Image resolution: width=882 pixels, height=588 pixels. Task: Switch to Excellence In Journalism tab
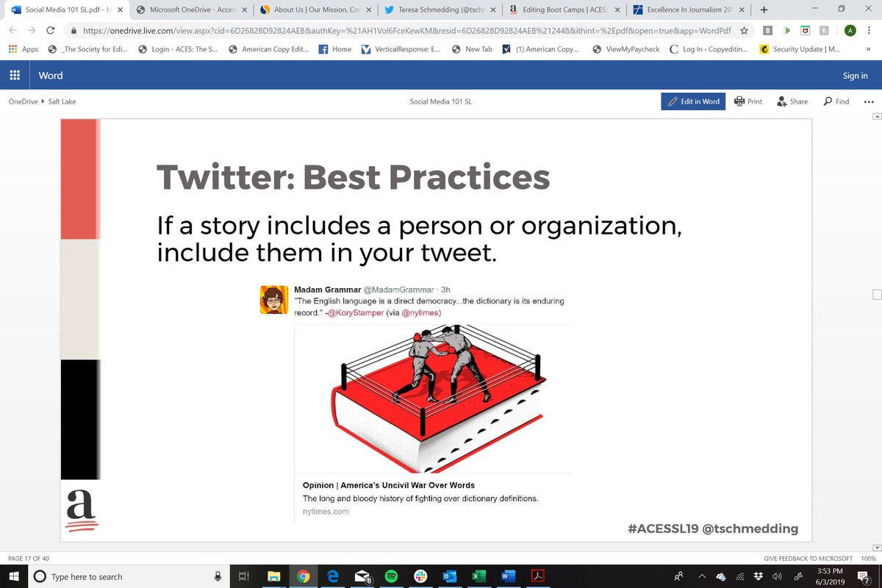[x=687, y=10]
